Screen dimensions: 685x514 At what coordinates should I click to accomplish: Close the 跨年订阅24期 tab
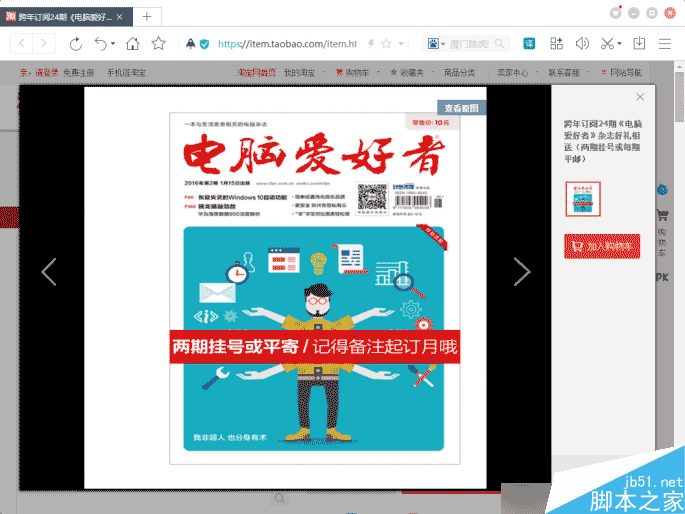pos(119,17)
